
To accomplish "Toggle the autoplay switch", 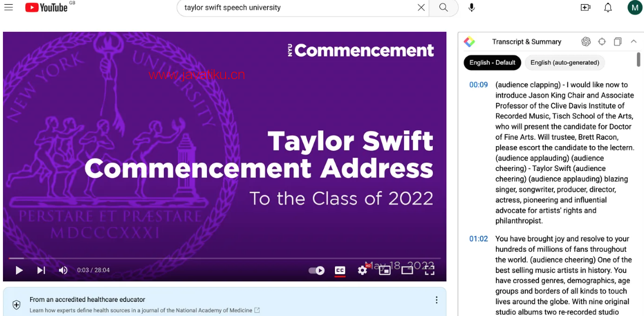I will [316, 271].
